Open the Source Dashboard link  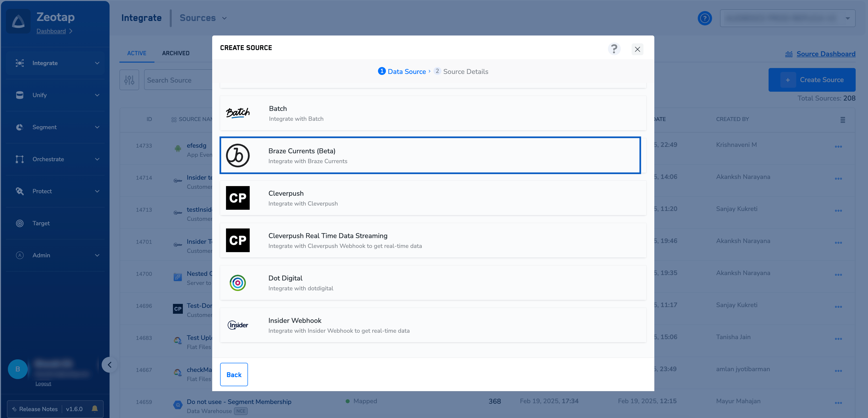tap(826, 54)
